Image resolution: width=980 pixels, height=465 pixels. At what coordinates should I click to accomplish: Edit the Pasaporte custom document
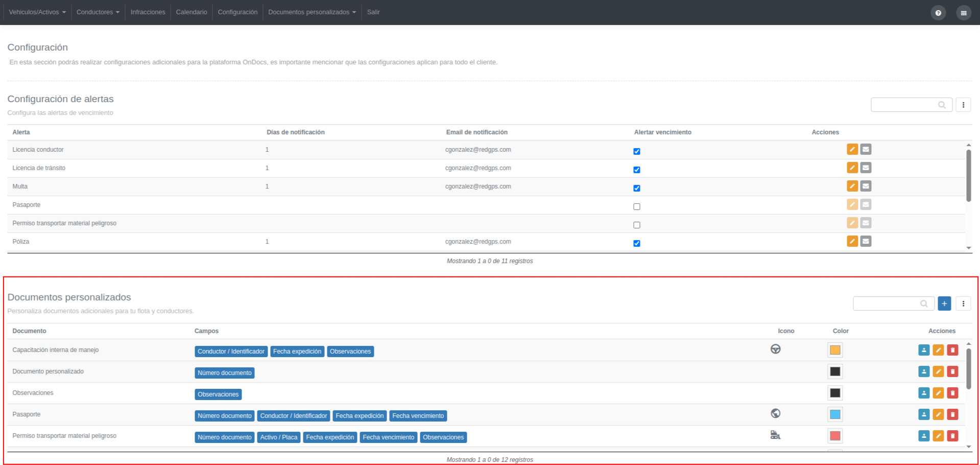pyautogui.click(x=938, y=414)
